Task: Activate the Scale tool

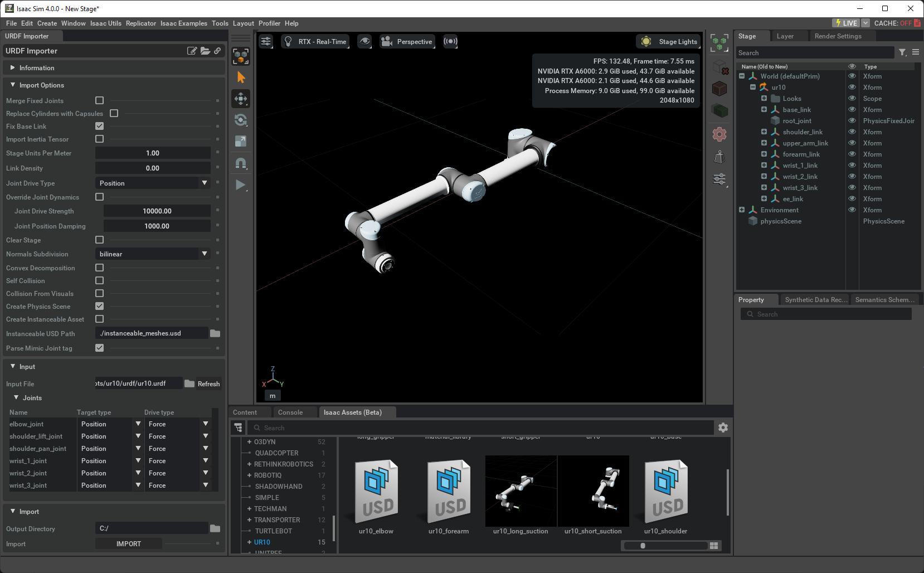Action: [241, 141]
